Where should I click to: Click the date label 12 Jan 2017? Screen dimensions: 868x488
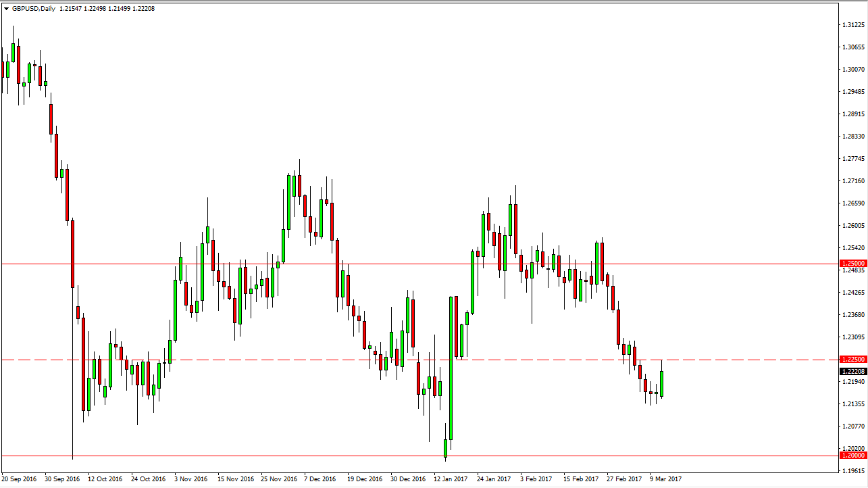[452, 478]
